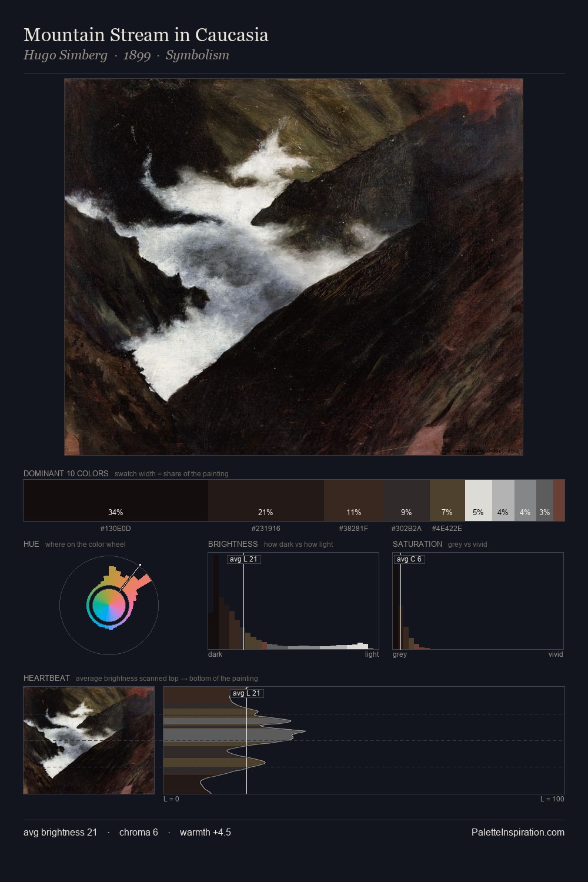Screen dimensions: 588x882
Task: Click the main painting image
Action: click(x=293, y=267)
